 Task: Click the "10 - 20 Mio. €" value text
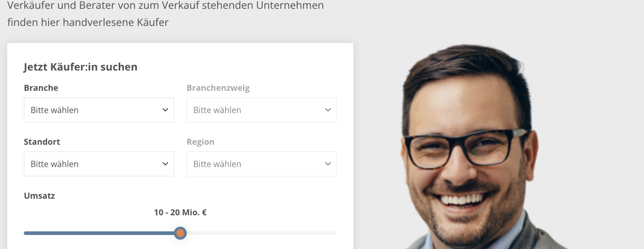(x=180, y=212)
